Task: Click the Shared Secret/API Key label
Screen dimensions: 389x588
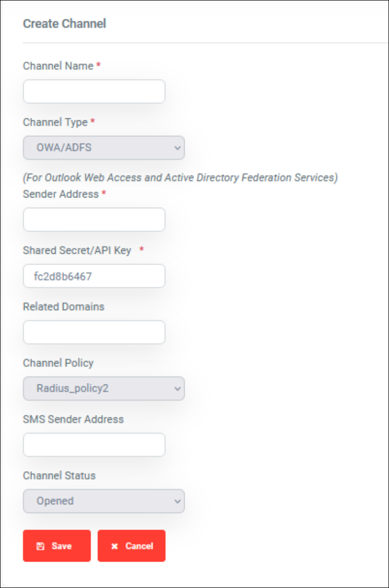Action: pos(77,250)
